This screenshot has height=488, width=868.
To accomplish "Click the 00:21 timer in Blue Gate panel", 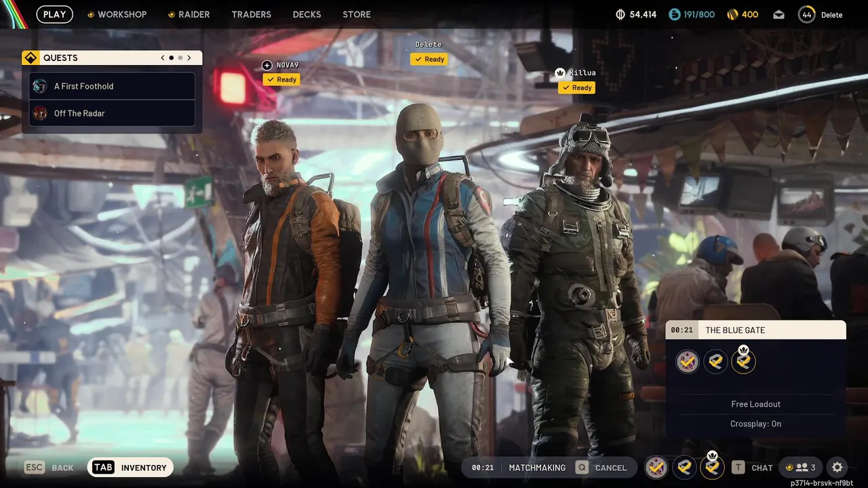I will pyautogui.click(x=682, y=330).
